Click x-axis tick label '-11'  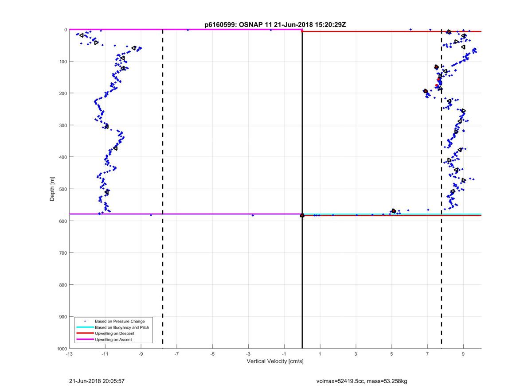[105, 354]
